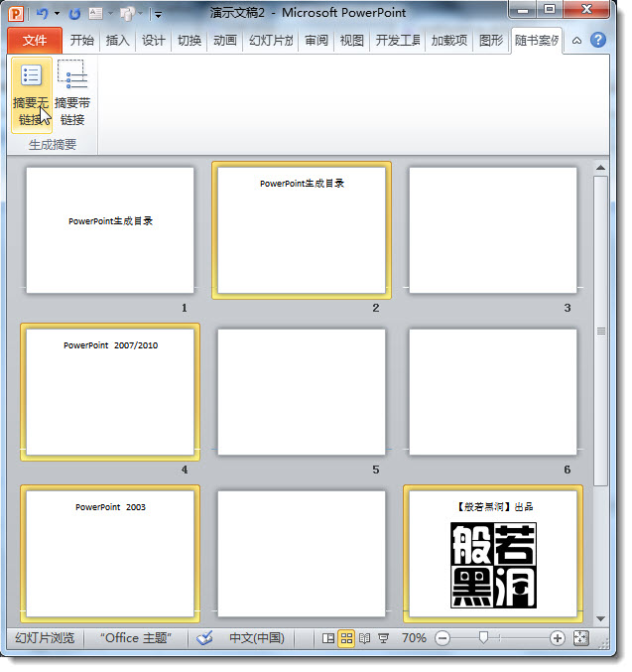Click the 摘要无链接 button
This screenshot has height=672, width=632.
click(x=32, y=95)
